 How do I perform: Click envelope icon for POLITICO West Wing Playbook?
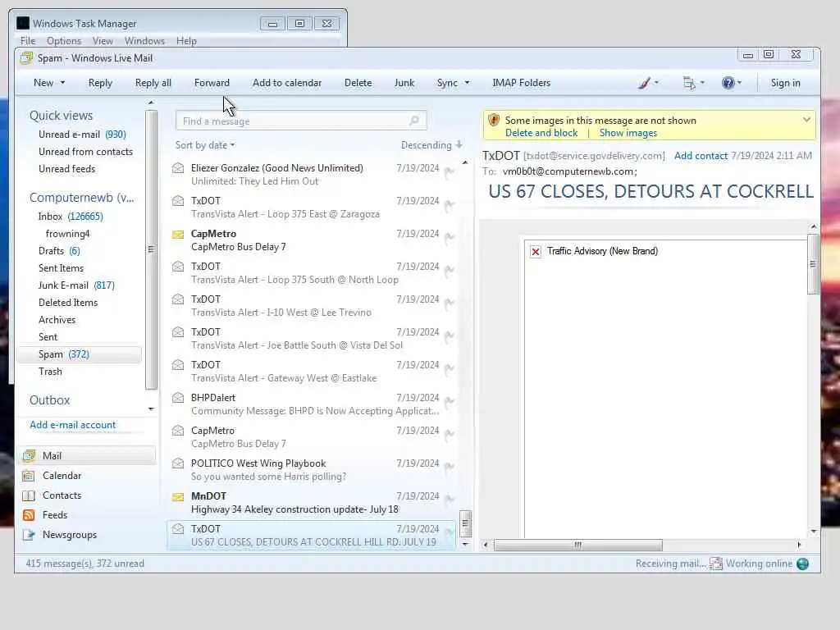pyautogui.click(x=178, y=463)
